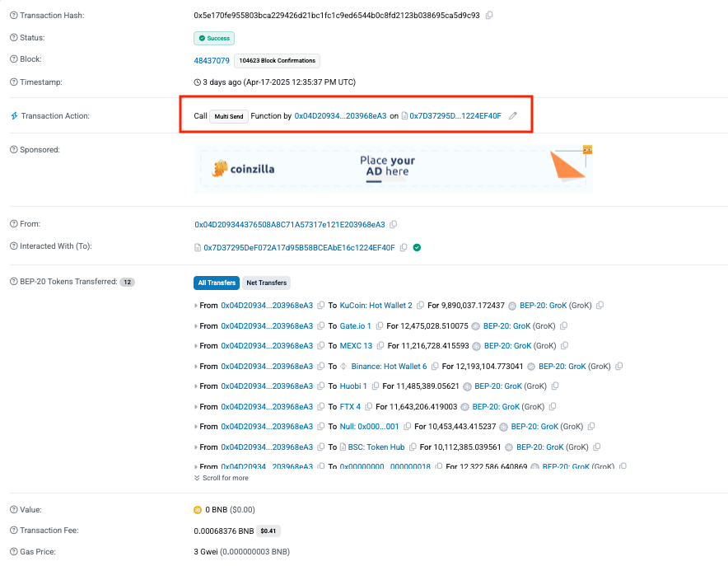The height and width of the screenshot is (566, 728).
Task: Copy the transaction hash to clipboard
Action: click(490, 16)
